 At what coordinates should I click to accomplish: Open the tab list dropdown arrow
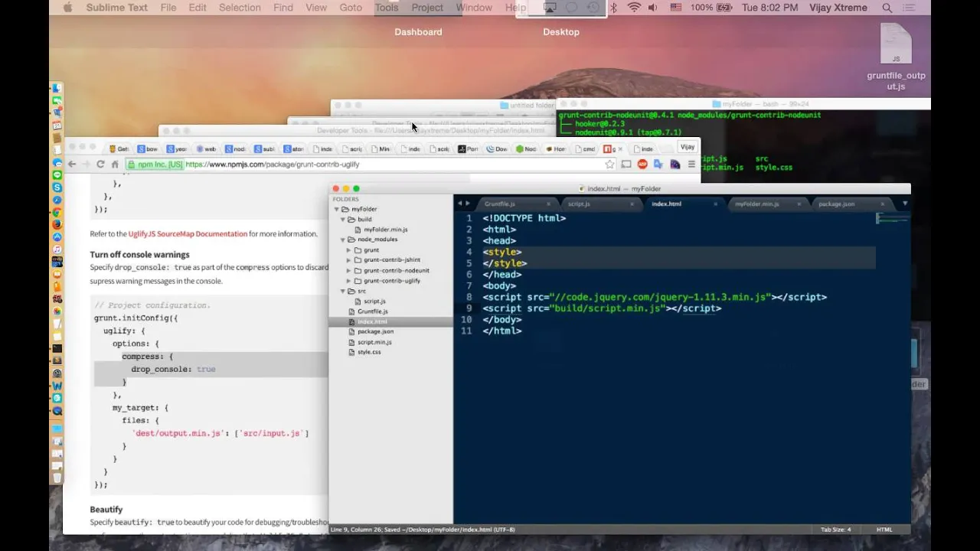(x=905, y=204)
